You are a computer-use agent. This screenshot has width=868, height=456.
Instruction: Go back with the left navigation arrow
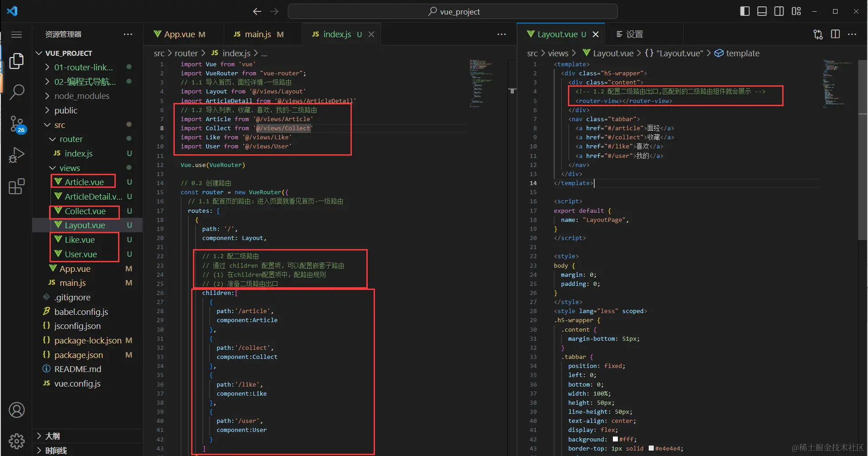(x=257, y=11)
